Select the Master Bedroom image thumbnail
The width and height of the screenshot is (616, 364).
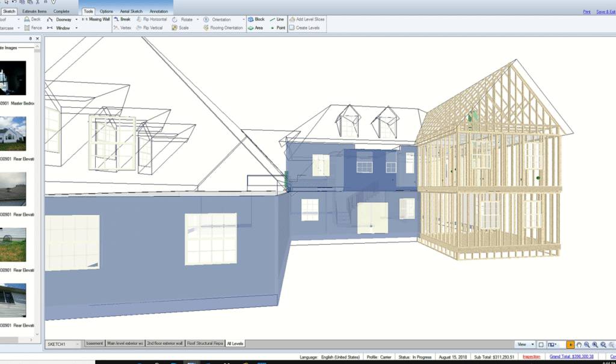(x=13, y=78)
